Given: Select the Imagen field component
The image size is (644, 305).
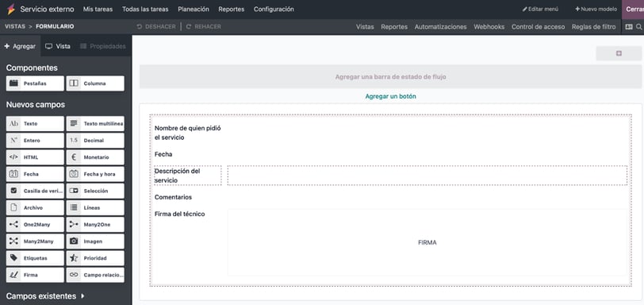Looking at the screenshot, I should (x=95, y=241).
